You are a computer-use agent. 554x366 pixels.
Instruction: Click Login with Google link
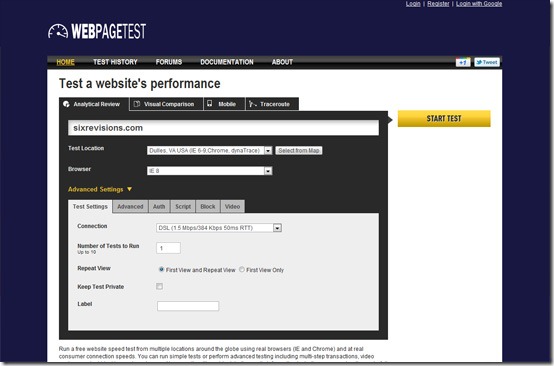point(479,4)
